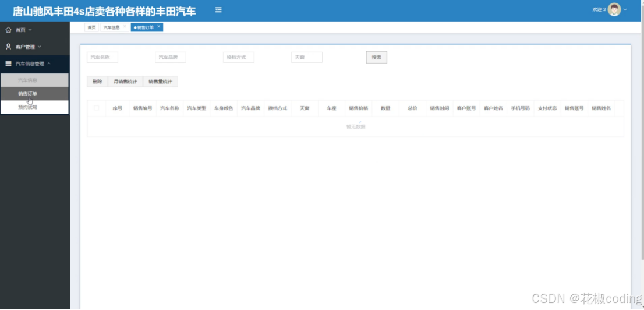Switch to the 首页 tab
This screenshot has height=310, width=644.
pos(91,27)
